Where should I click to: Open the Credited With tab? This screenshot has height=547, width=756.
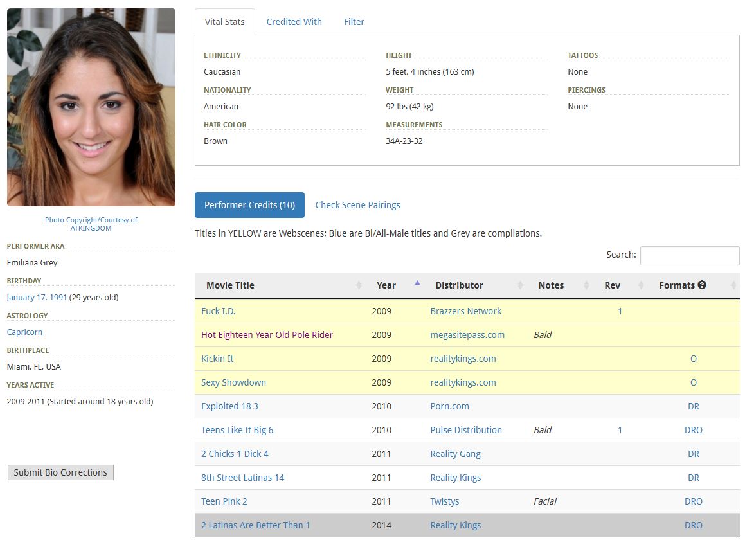[294, 22]
